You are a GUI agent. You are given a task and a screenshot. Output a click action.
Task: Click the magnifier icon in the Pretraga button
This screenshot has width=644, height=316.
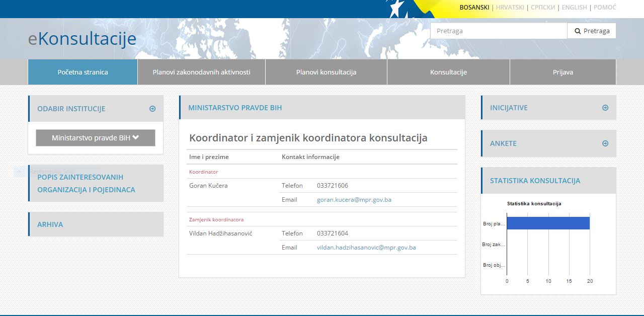click(578, 31)
